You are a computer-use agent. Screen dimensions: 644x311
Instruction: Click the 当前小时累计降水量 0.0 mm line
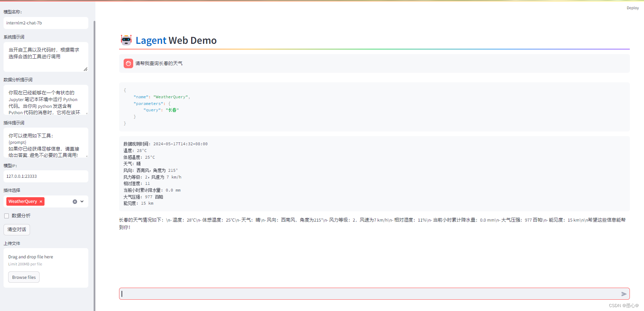point(152,190)
